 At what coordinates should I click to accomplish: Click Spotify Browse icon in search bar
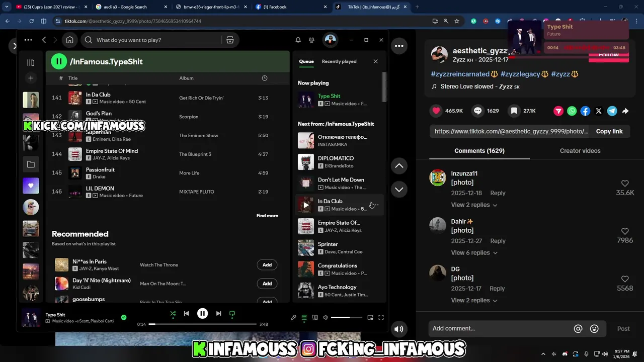pyautogui.click(x=230, y=40)
